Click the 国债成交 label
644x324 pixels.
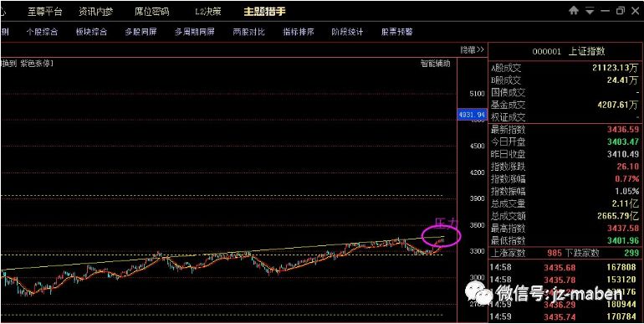click(508, 93)
